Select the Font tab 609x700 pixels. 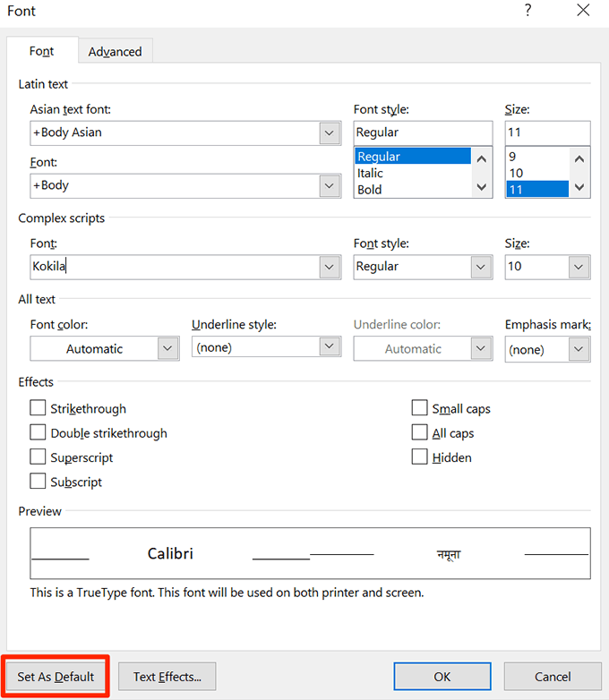42,51
